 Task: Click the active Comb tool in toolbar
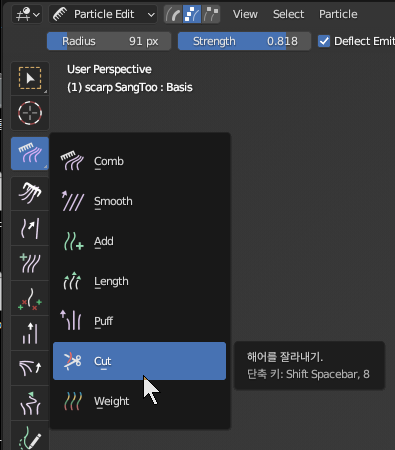[x=30, y=154]
